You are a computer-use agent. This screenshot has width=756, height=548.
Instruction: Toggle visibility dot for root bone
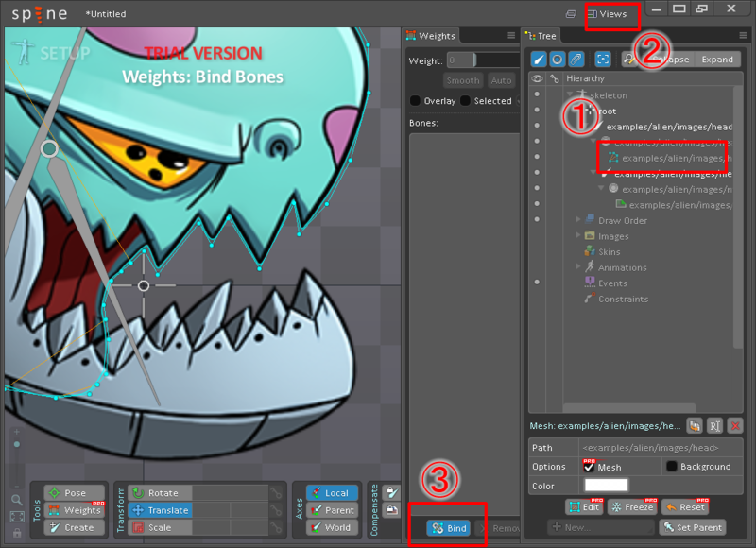pyautogui.click(x=537, y=110)
